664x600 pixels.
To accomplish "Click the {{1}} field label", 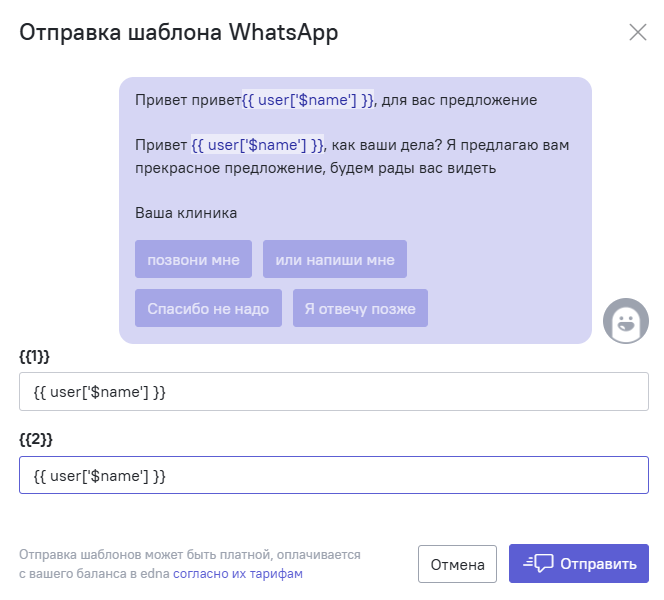I will pos(34,356).
